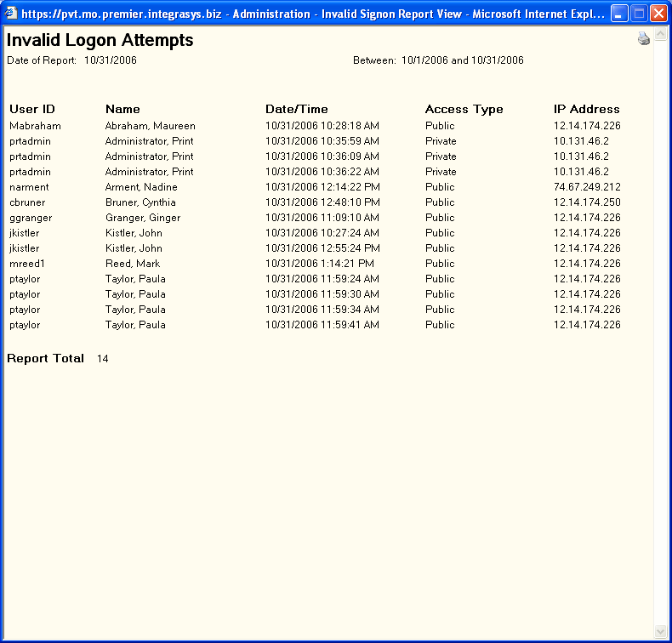Click the 10:28:18 AM timestamp
The height and width of the screenshot is (643, 672).
coord(322,126)
